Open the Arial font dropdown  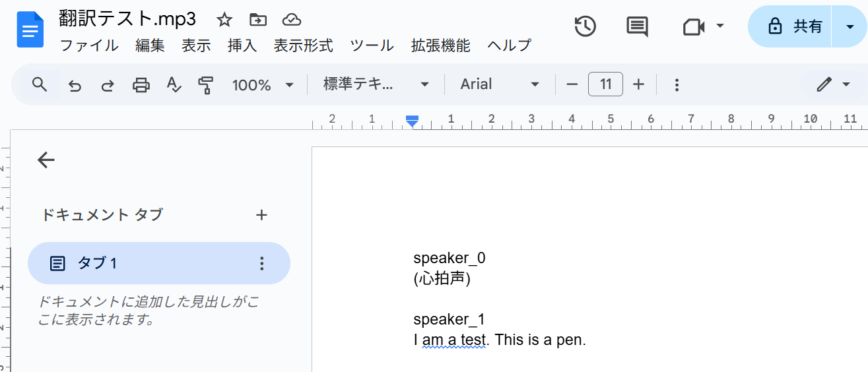pos(500,84)
